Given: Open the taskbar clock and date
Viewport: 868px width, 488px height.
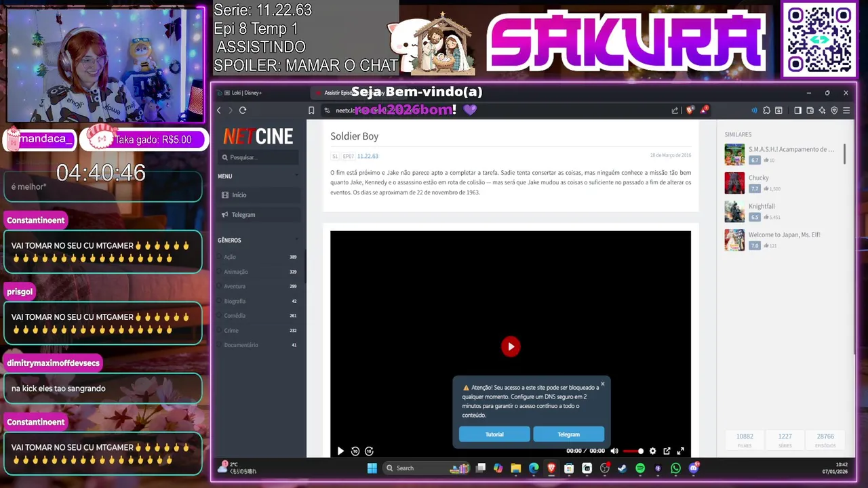Looking at the screenshot, I should tap(835, 468).
